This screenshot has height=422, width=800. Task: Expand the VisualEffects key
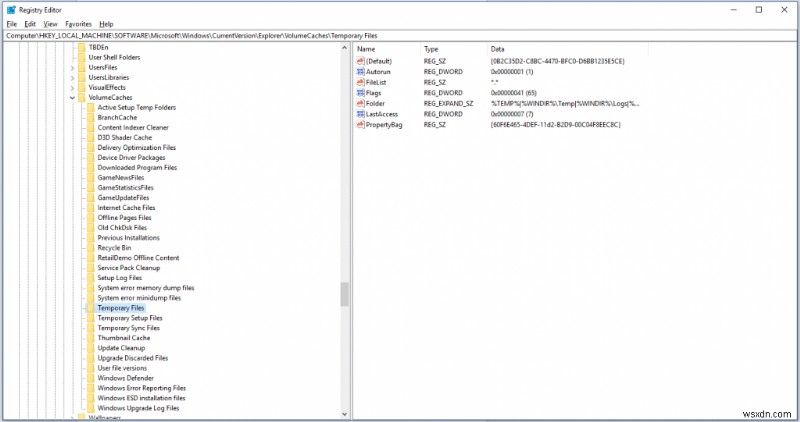[x=72, y=88]
